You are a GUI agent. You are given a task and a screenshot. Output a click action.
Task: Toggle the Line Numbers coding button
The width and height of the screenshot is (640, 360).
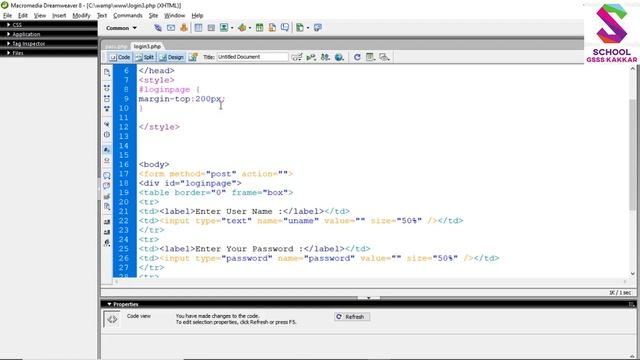pyautogui.click(x=107, y=150)
